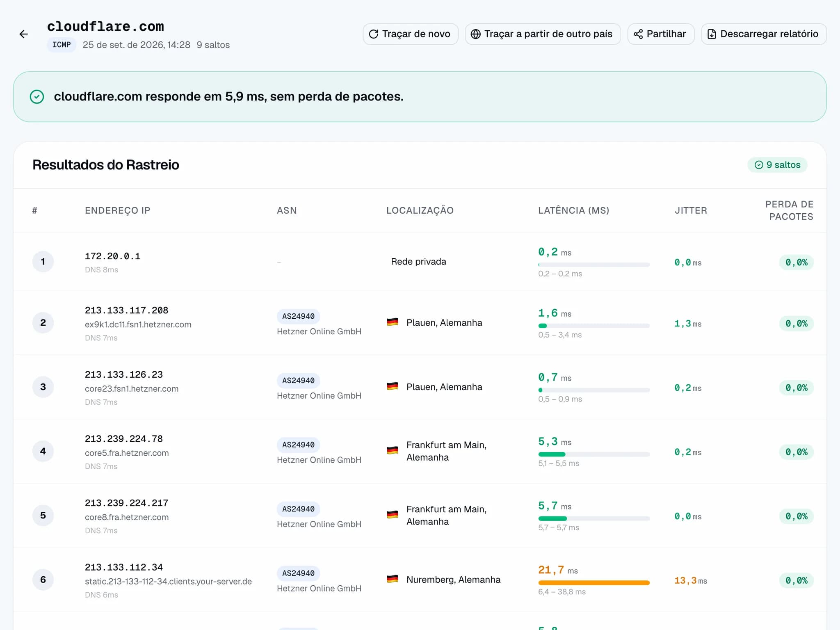Select hop number 5 circle
This screenshot has width=840, height=630.
pos(43,516)
